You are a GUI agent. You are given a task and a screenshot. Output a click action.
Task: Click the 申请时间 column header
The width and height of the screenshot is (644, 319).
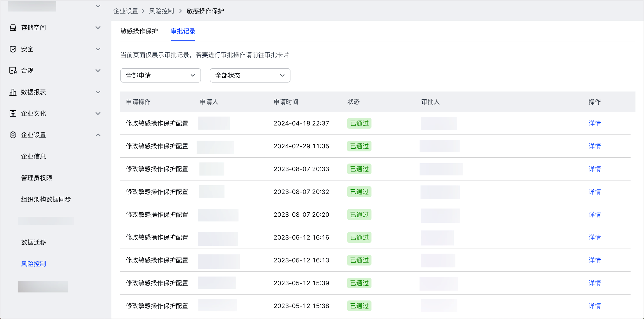point(286,102)
